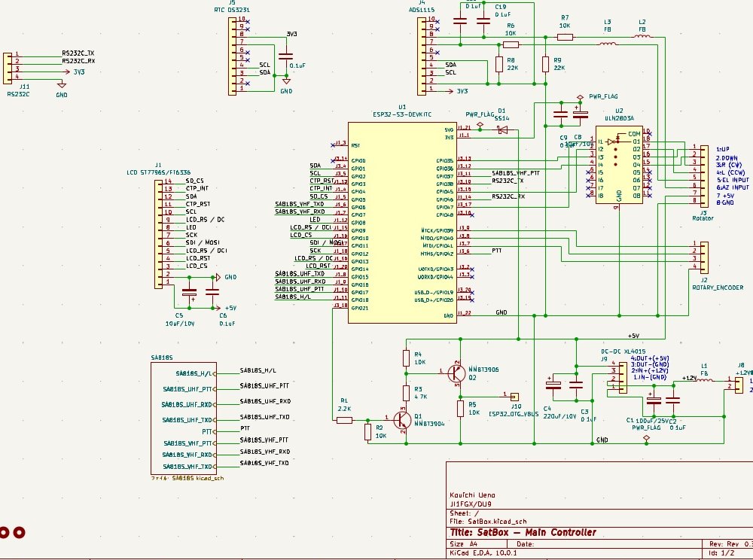Select the J4 ADS1115 connector symbol

pos(421,56)
